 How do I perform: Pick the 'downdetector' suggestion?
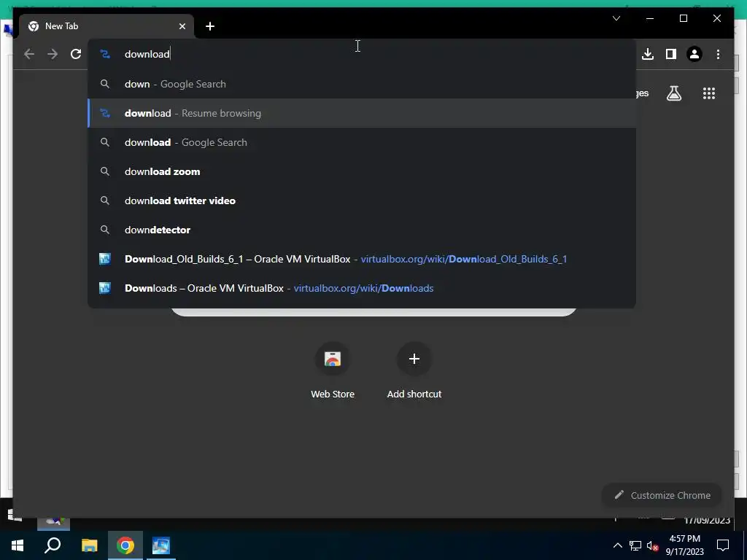(x=362, y=230)
